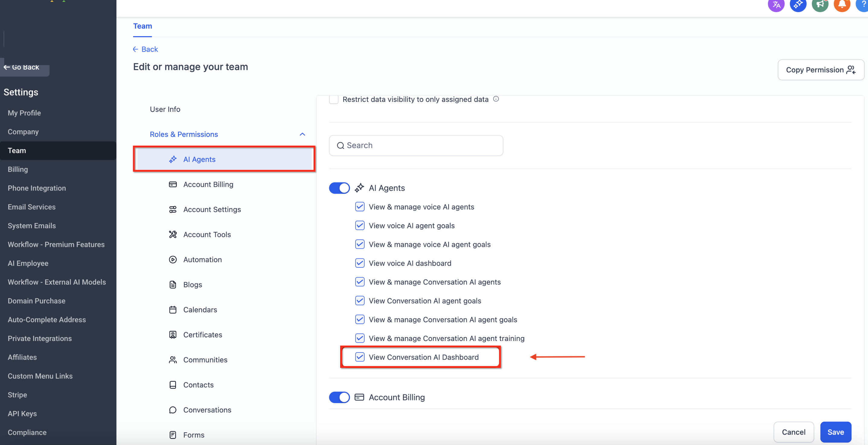Go back using the Back link
The image size is (868, 445).
pyautogui.click(x=145, y=49)
